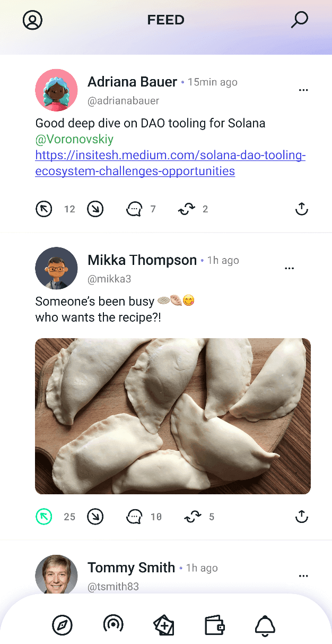Open the notifications bell tab

pyautogui.click(x=265, y=625)
